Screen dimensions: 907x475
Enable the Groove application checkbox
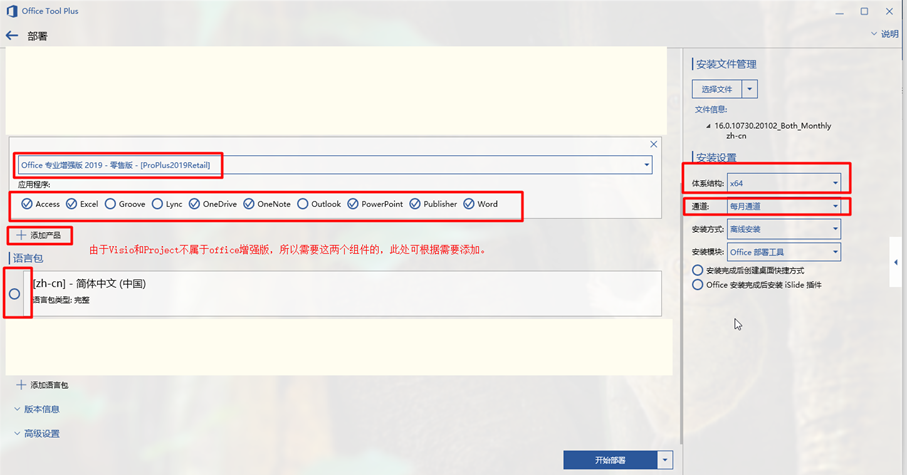tap(111, 204)
